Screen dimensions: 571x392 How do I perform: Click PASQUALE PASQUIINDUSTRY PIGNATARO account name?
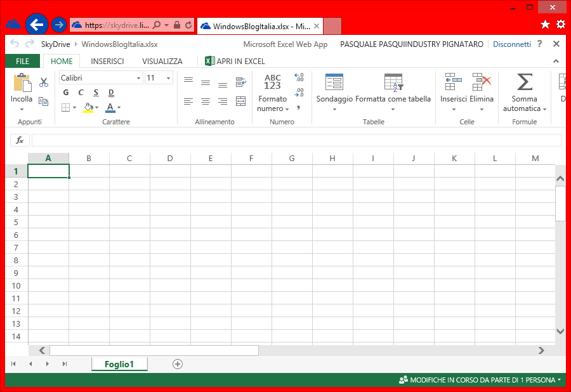click(x=412, y=44)
